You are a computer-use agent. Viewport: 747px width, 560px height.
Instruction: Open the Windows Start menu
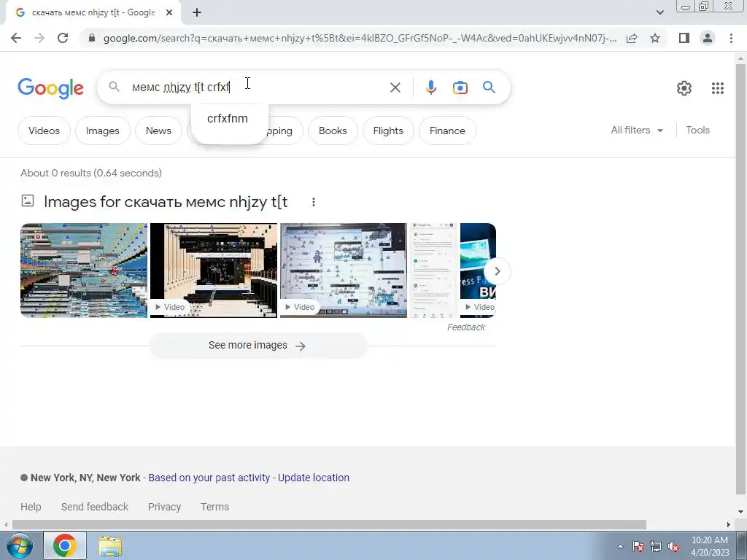(x=20, y=545)
